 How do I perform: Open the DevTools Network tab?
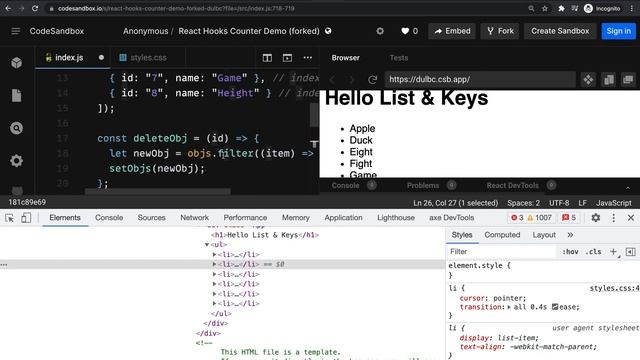(x=194, y=218)
